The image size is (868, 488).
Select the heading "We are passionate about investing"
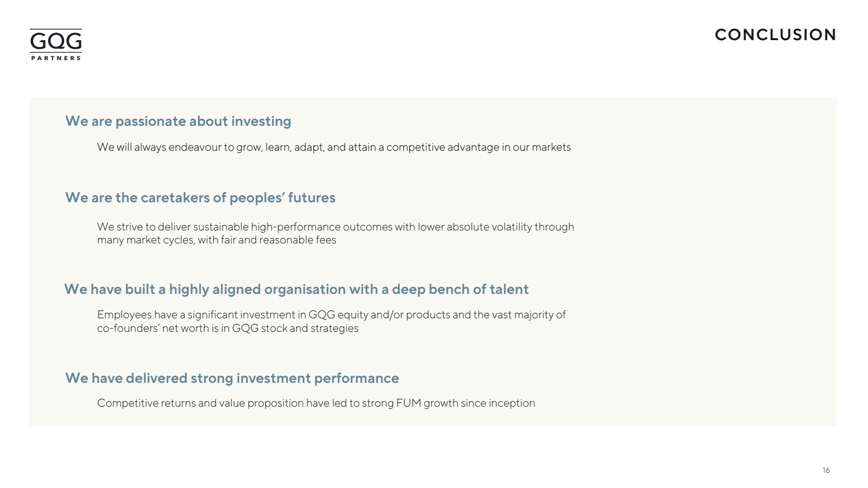[x=178, y=121]
